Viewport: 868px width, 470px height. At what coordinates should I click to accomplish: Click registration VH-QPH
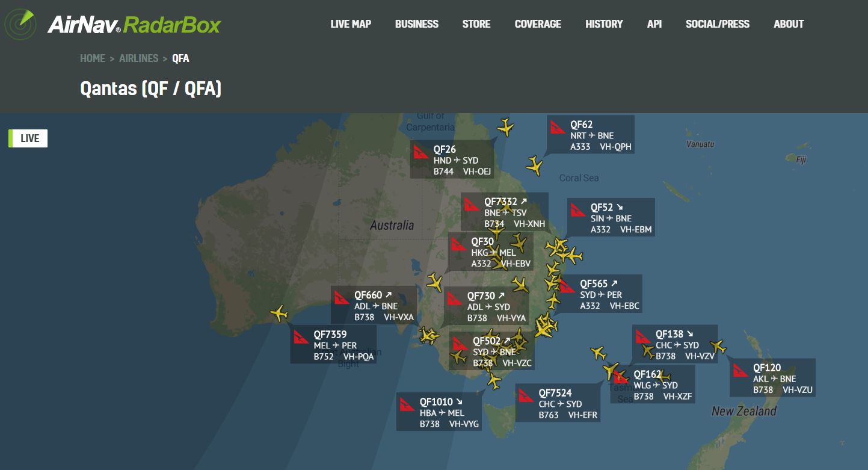(x=616, y=146)
